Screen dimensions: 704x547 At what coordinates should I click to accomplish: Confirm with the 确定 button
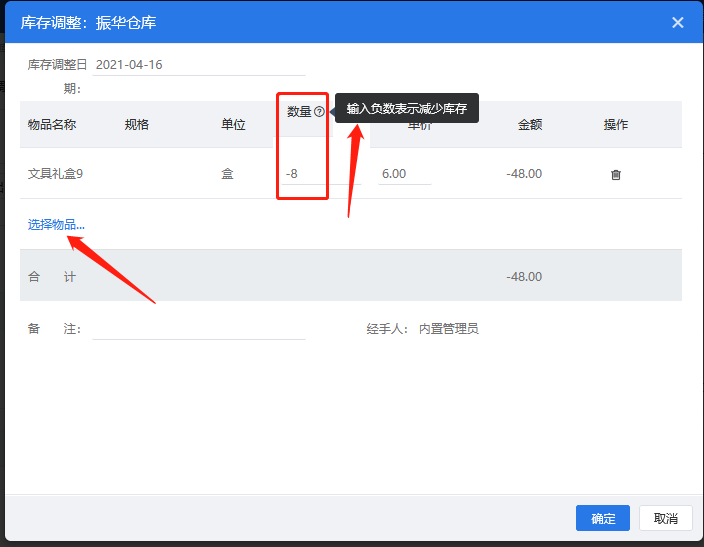[603, 518]
